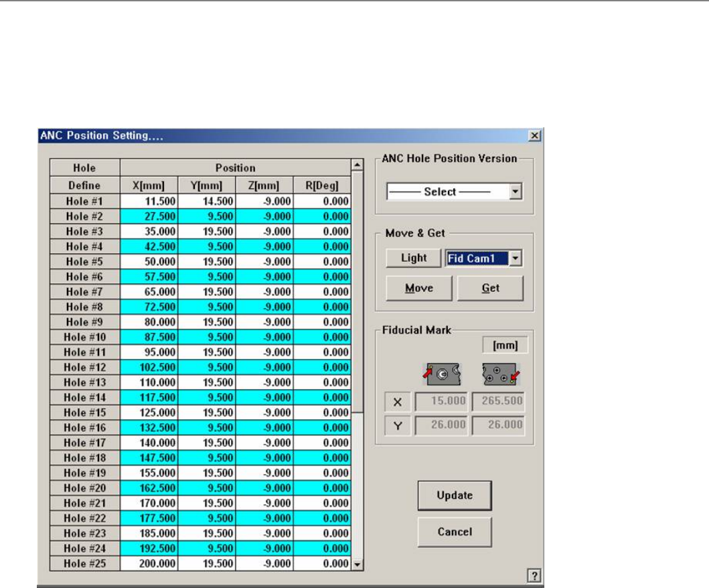Viewport: 709px width, 588px height.
Task: Click the X[mm] column header
Action: (149, 186)
